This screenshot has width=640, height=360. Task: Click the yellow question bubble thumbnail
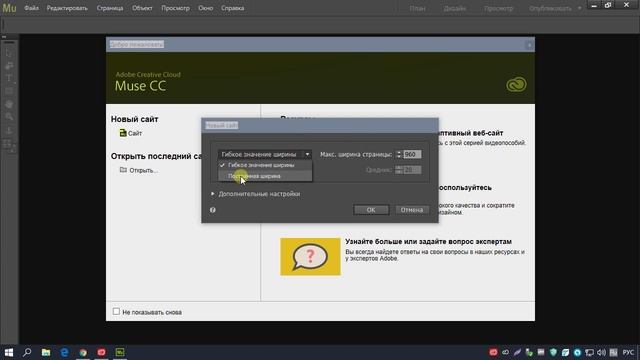click(x=310, y=257)
